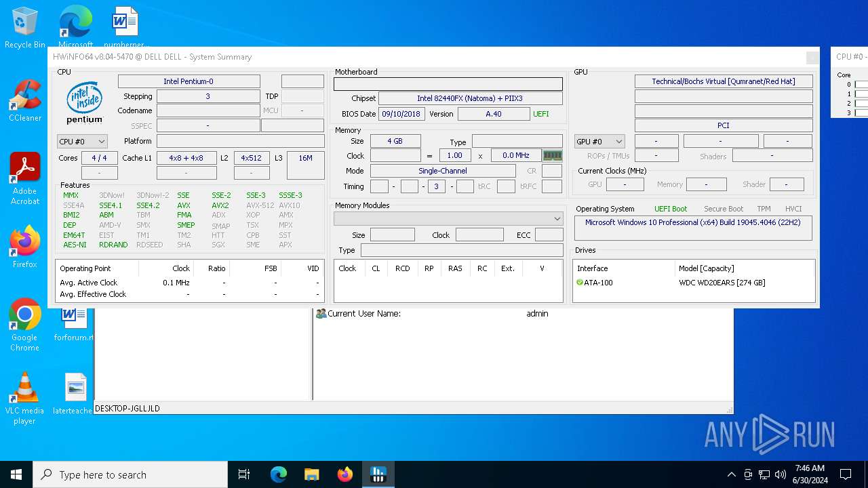This screenshot has width=868, height=488.
Task: Click the green drive status icon for ATA-100
Action: [579, 283]
